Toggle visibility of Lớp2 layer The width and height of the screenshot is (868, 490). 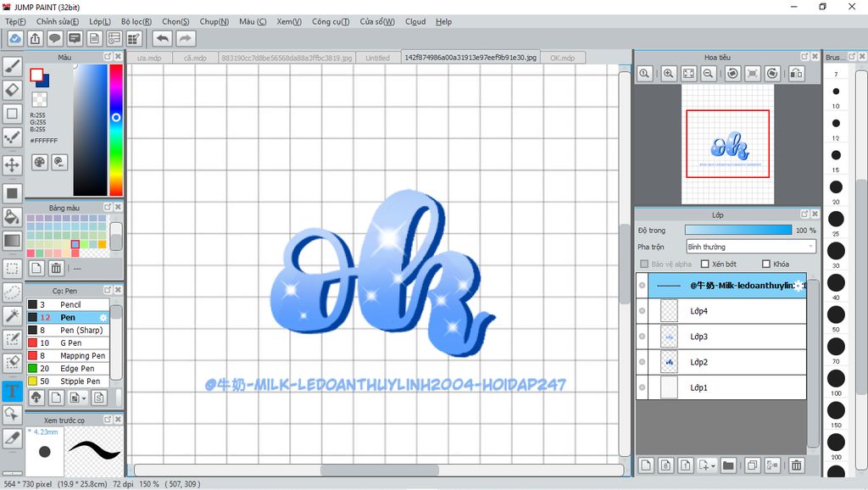pos(643,362)
